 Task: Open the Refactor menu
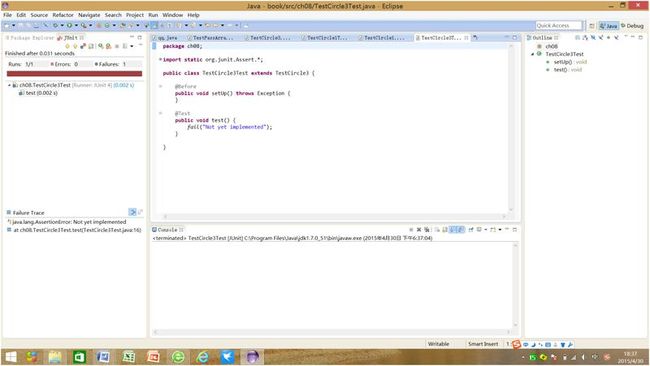(63, 15)
